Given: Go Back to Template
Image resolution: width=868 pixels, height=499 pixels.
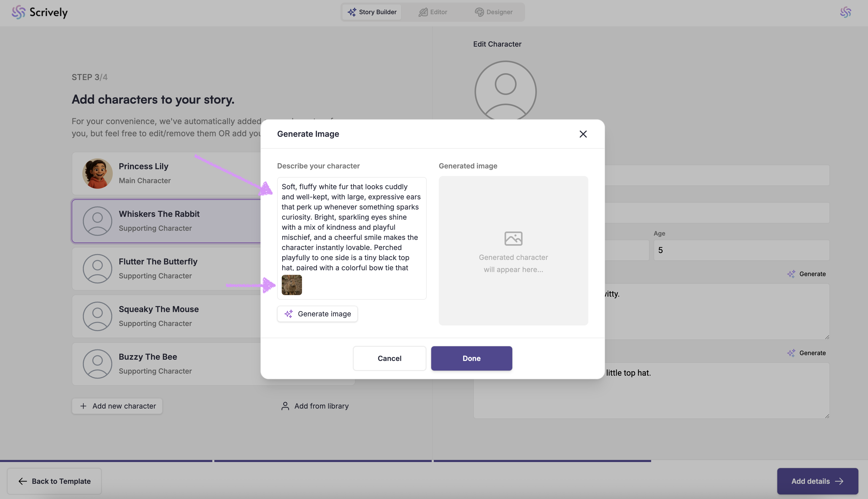Looking at the screenshot, I should (54, 481).
